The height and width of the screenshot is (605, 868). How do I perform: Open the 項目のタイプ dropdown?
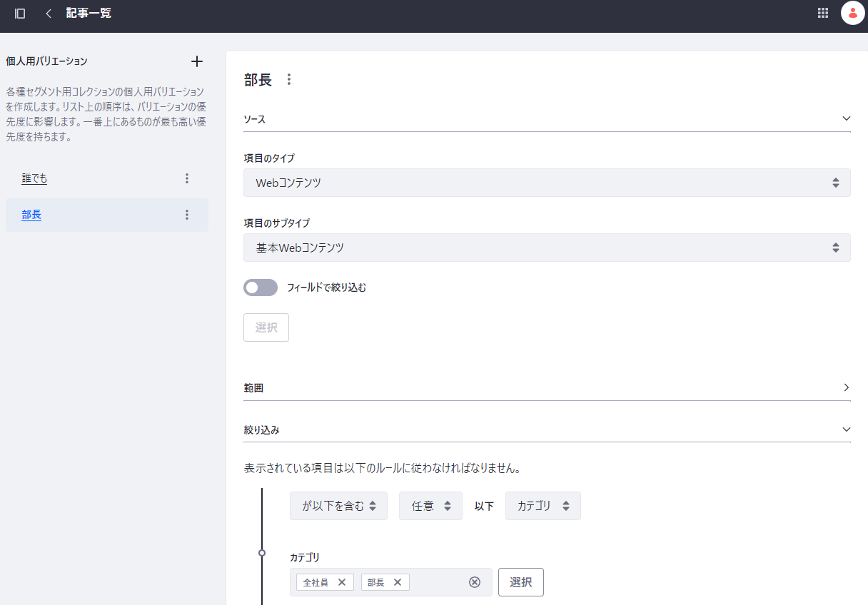coord(547,183)
